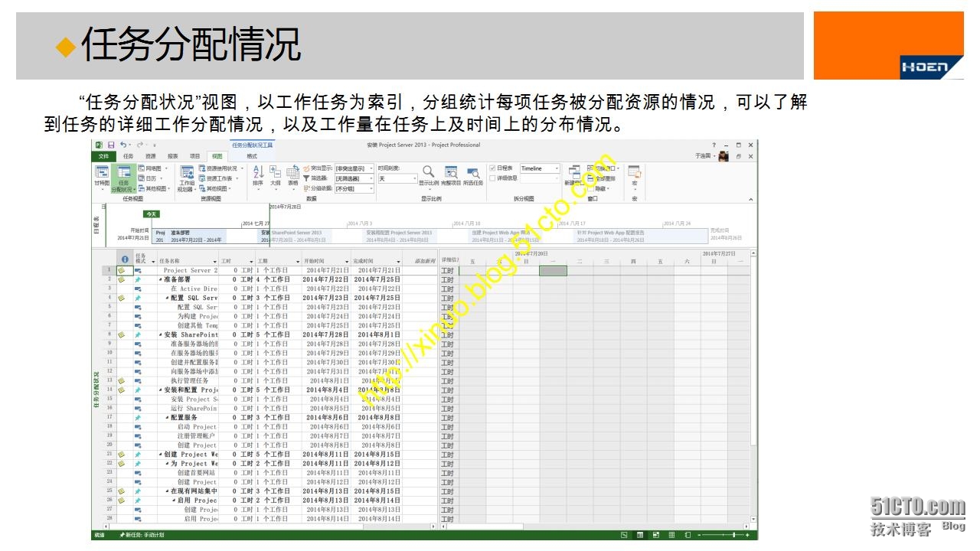Click the 新任务: 手动计划 status bar item
980x551 pixels.
(x=142, y=535)
